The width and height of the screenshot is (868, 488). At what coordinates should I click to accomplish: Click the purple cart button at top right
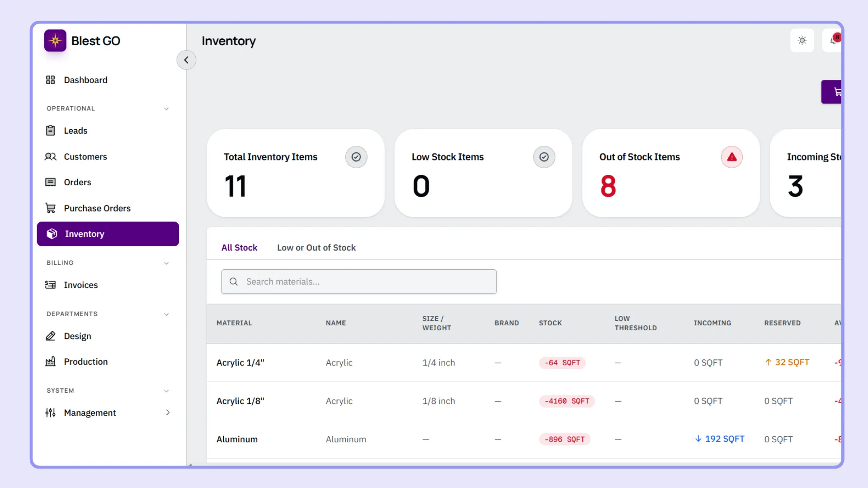click(832, 92)
